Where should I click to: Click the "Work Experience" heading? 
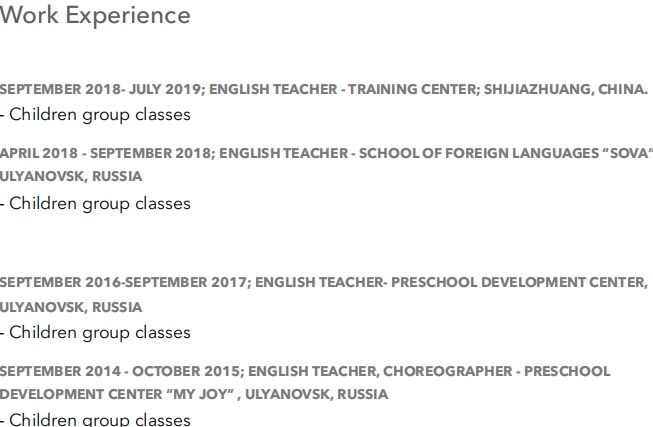click(x=95, y=16)
